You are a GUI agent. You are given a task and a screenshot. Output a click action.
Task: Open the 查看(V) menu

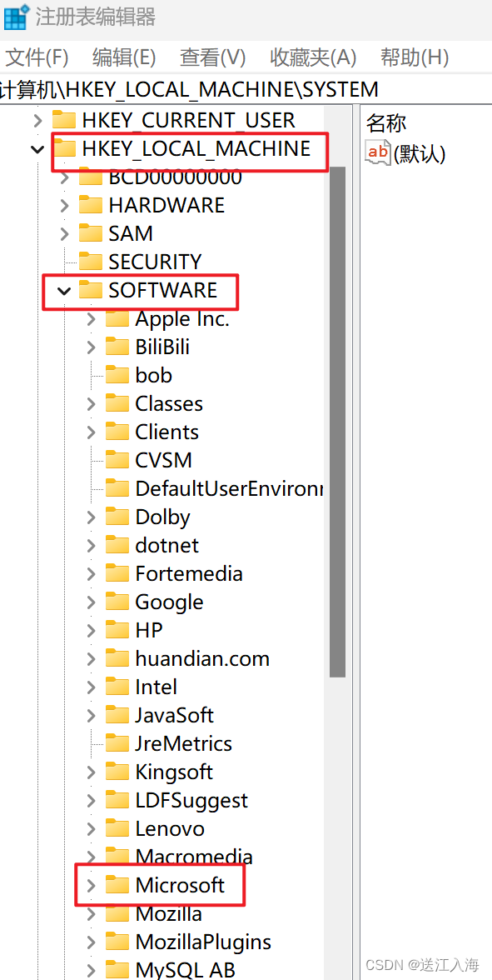click(213, 58)
